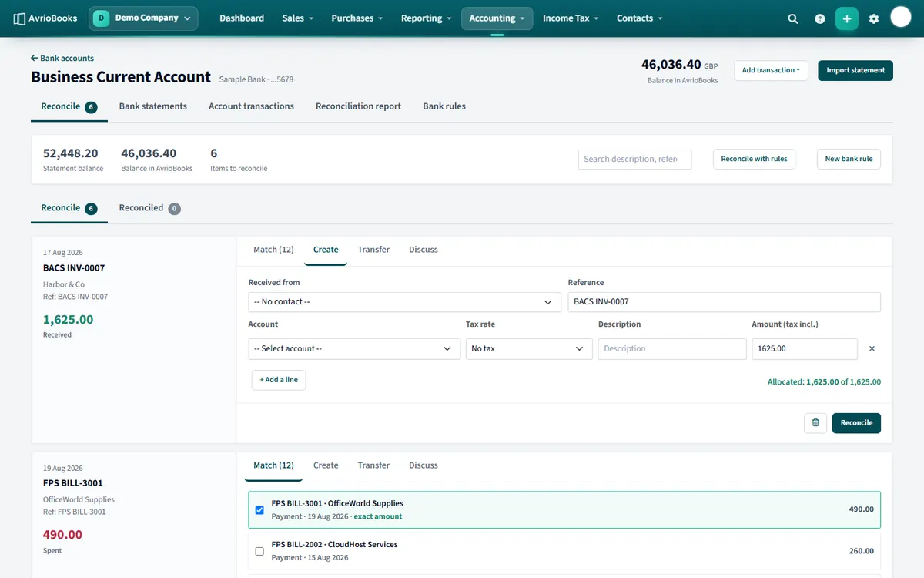The width and height of the screenshot is (924, 578).
Task: Open the Purchases menu dropdown
Action: pyautogui.click(x=357, y=18)
